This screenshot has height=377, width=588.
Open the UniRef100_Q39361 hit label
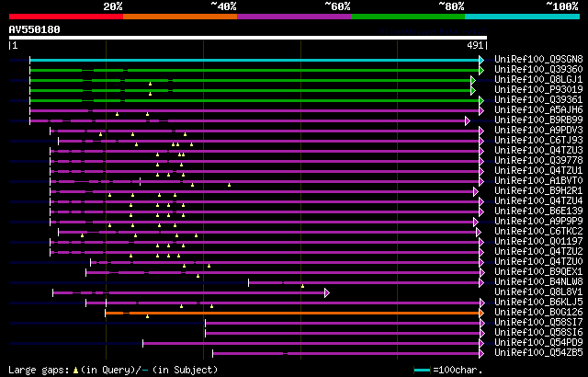pos(538,100)
